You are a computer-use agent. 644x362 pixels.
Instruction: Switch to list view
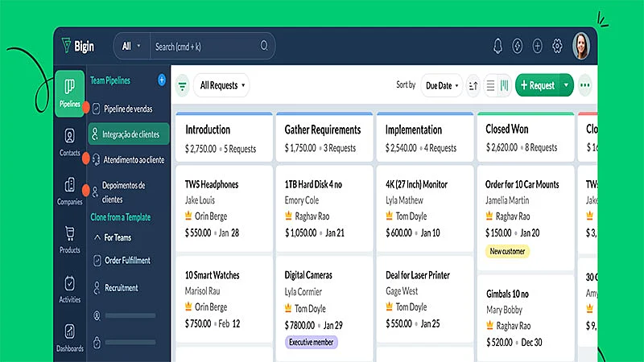[x=490, y=85]
